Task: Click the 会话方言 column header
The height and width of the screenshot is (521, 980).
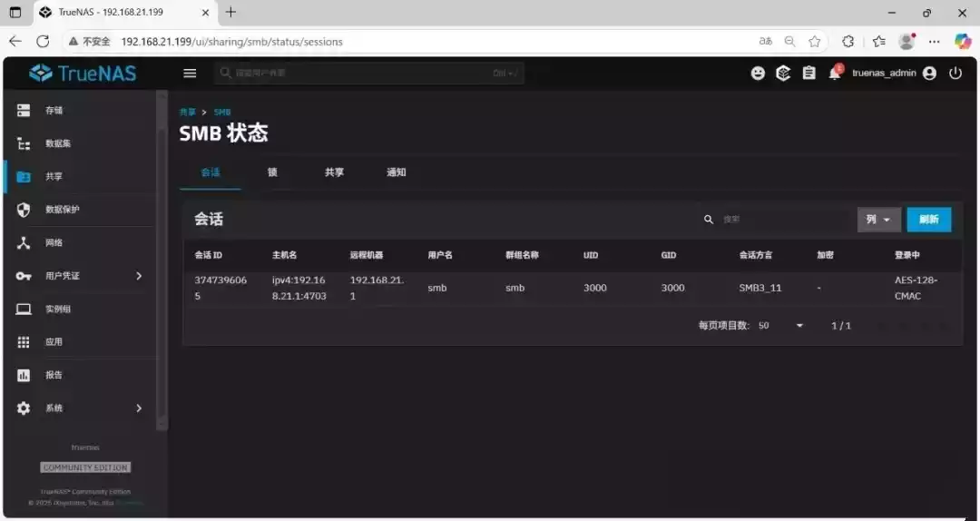Action: [x=756, y=255]
